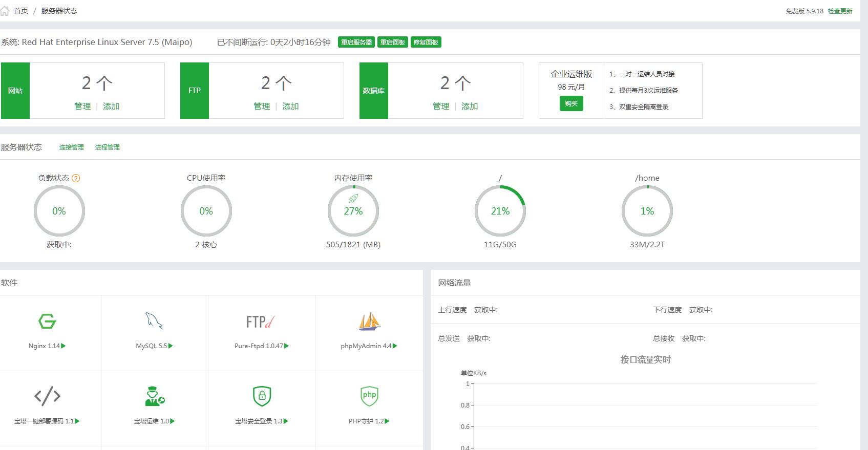Click the green 网站 tile
The height and width of the screenshot is (450, 868).
[15, 91]
